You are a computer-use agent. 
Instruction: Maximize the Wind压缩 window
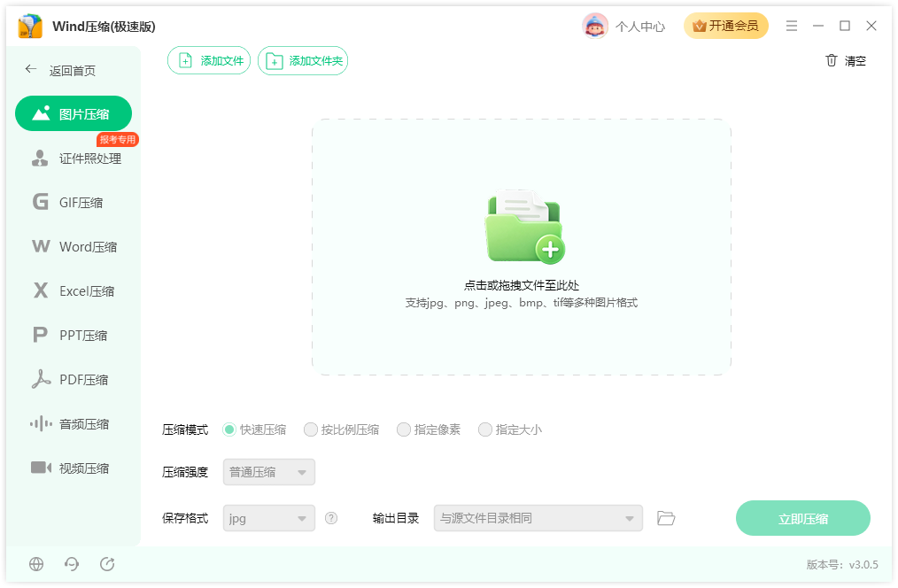click(x=845, y=26)
